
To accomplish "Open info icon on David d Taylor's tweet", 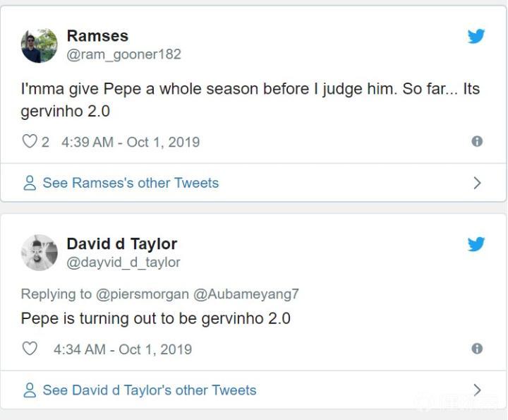I will [477, 349].
